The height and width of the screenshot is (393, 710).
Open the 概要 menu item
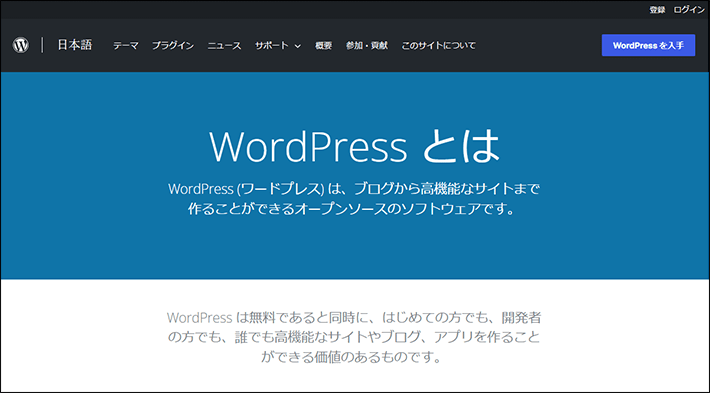(323, 46)
